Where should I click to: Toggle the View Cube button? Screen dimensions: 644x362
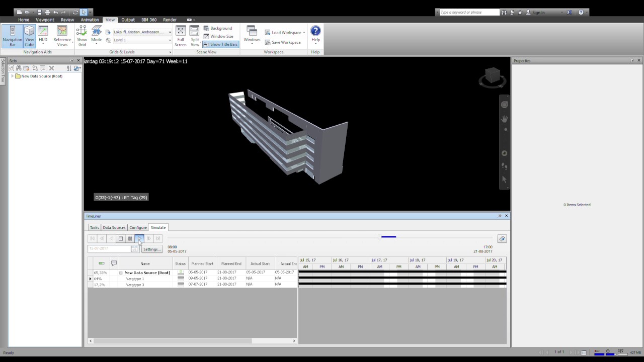[x=30, y=36]
